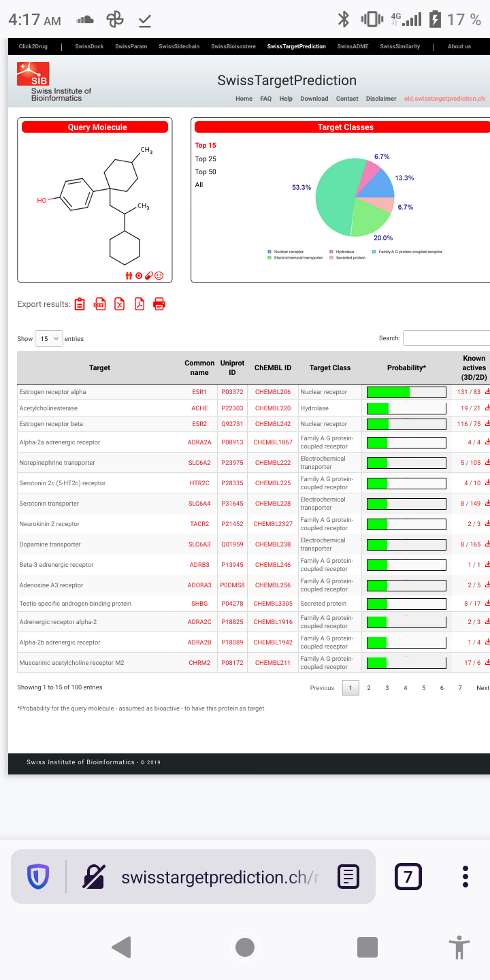The image size is (490, 980).
Task: Select All target classes view
Action: (199, 184)
